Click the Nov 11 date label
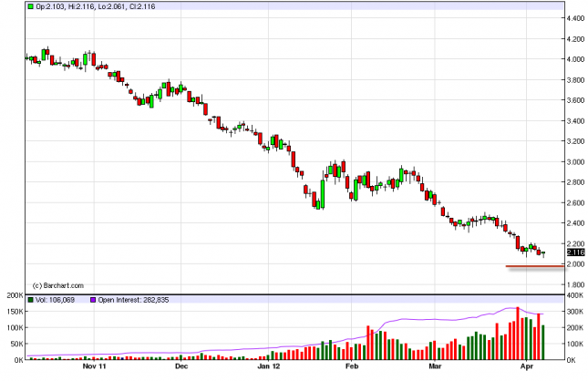This screenshot has height=381, width=588. (x=95, y=366)
